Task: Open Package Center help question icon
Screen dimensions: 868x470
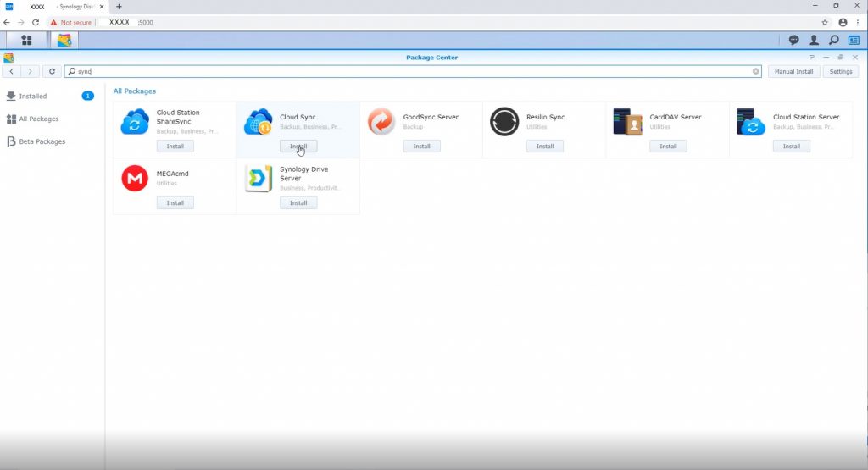Action: [x=811, y=57]
